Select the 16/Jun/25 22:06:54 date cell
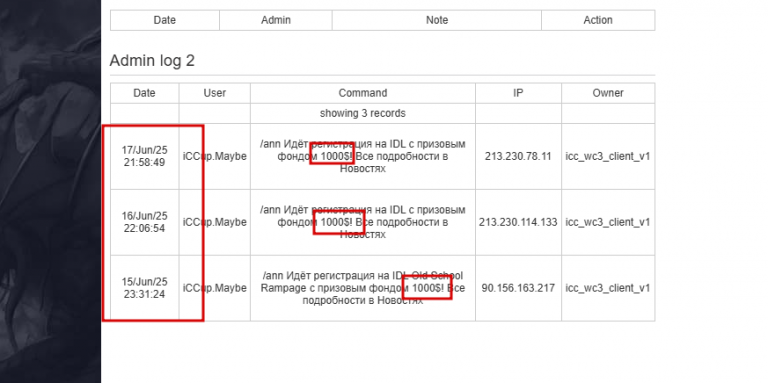 tap(144, 222)
